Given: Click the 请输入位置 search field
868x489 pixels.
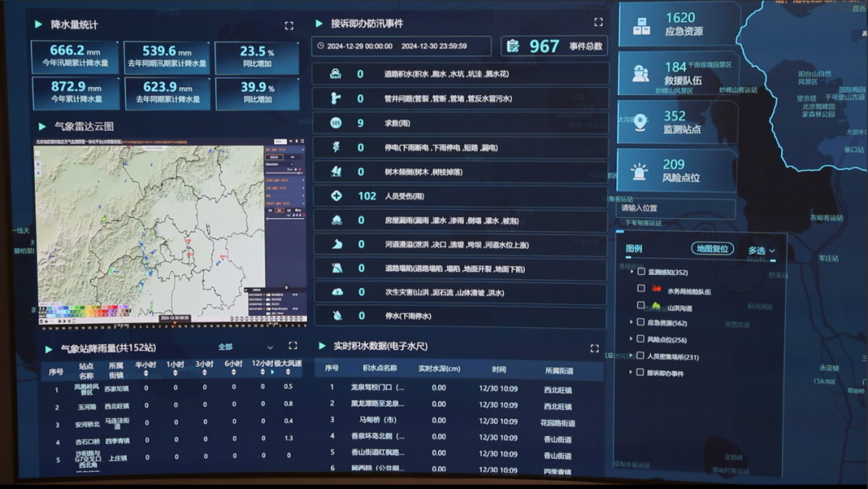Looking at the screenshot, I should [675, 208].
